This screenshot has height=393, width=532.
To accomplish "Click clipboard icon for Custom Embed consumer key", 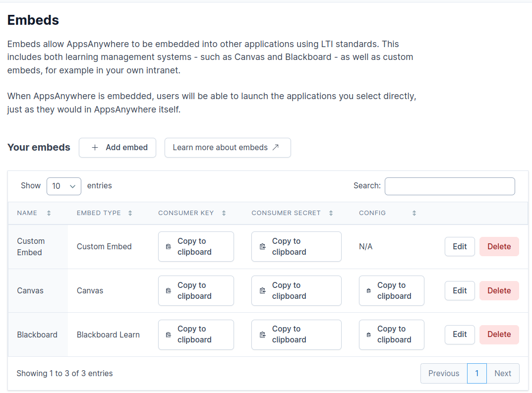I will tap(169, 247).
